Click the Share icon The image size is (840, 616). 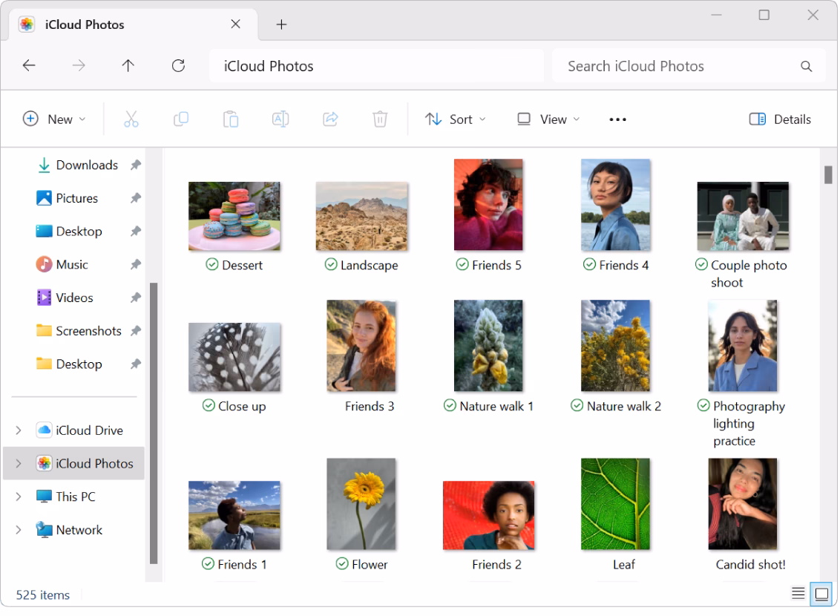pyautogui.click(x=330, y=119)
